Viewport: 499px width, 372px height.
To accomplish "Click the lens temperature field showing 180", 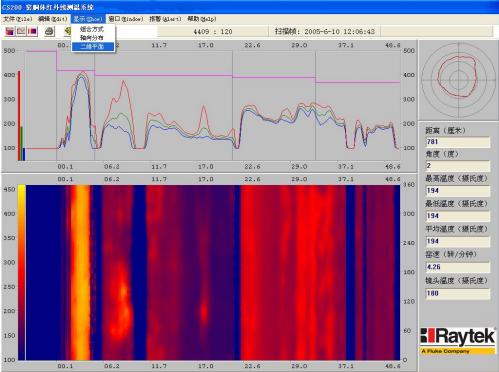I will pyautogui.click(x=458, y=293).
